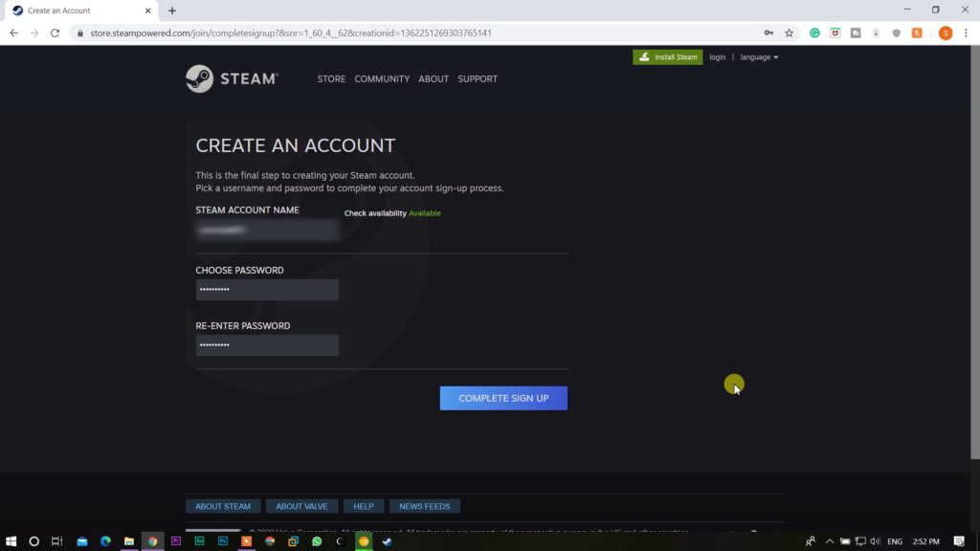Open Cortana search circle on taskbar
This screenshot has height=551, width=980.
click(x=33, y=541)
